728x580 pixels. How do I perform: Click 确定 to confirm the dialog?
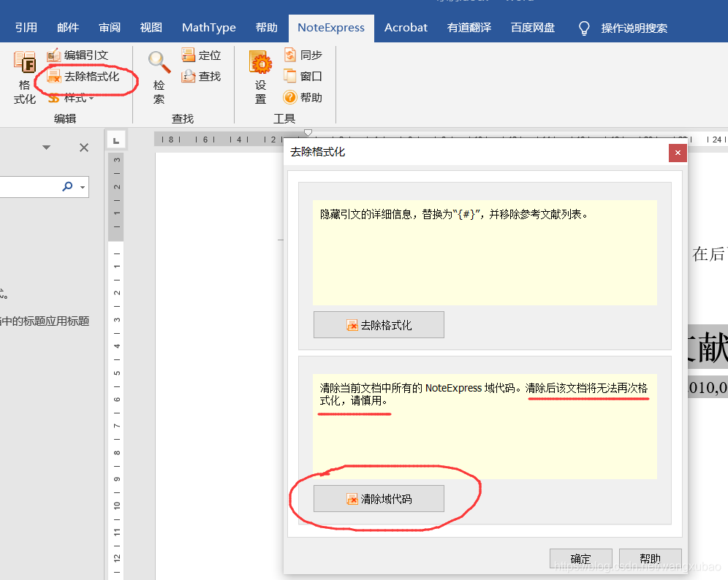[x=580, y=559]
